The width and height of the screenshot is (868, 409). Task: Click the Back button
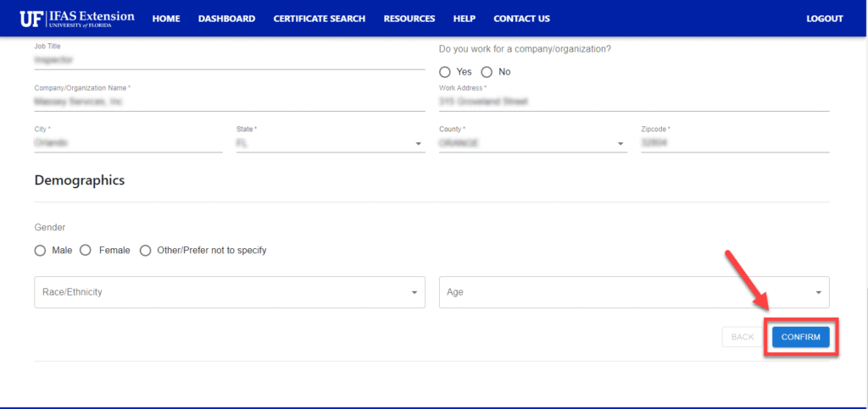pos(742,337)
